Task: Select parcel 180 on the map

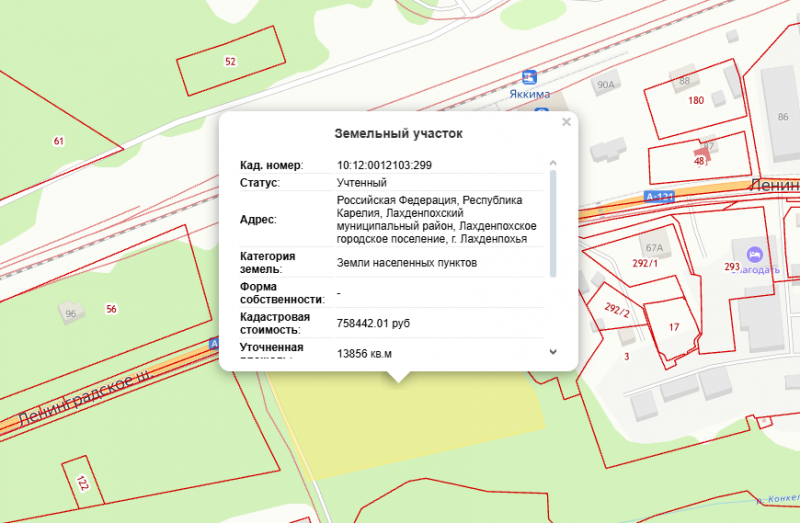Action: point(696,101)
